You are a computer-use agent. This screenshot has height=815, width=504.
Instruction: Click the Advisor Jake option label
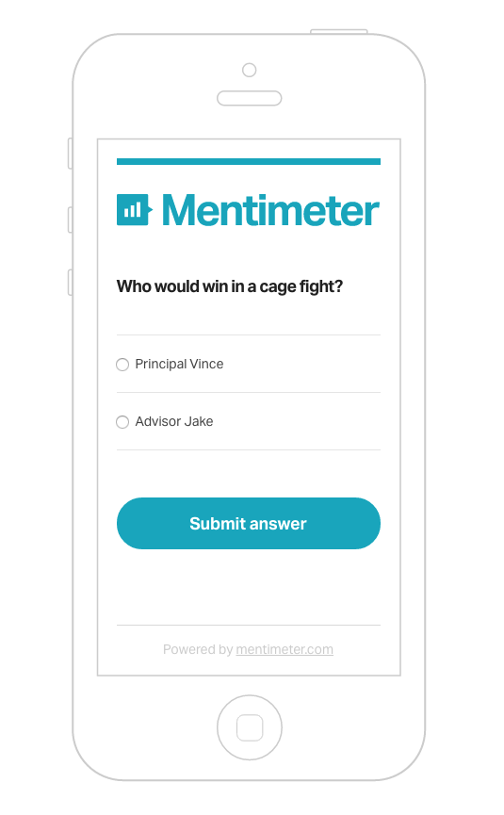pyautogui.click(x=174, y=421)
